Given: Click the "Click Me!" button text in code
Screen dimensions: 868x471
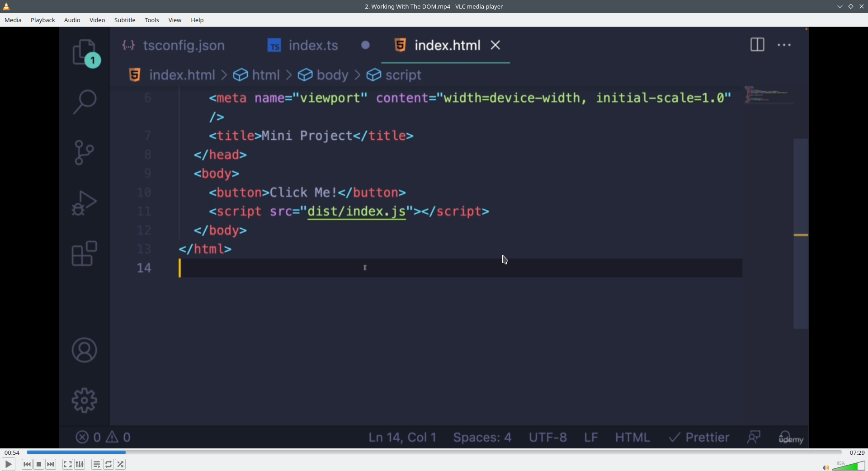Looking at the screenshot, I should (x=303, y=193).
